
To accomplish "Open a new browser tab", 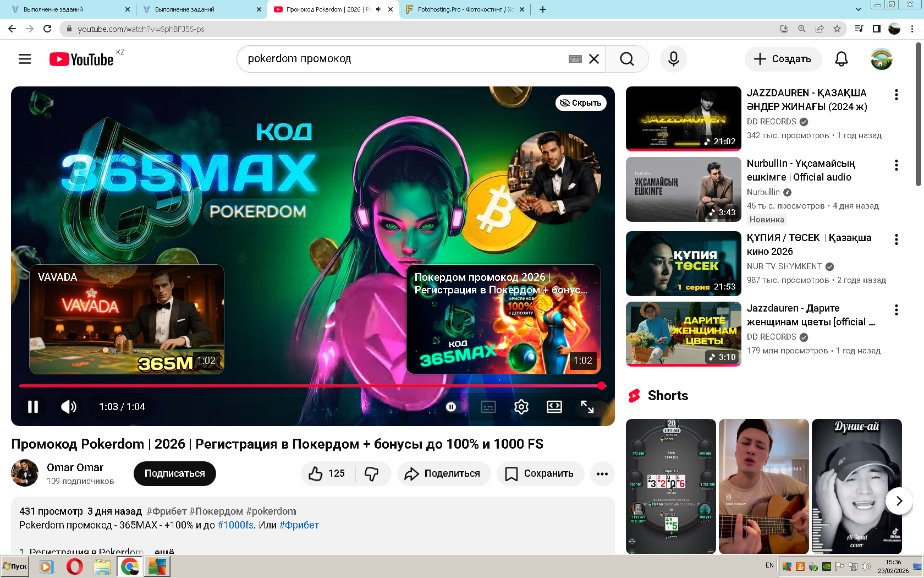I will coord(543,9).
